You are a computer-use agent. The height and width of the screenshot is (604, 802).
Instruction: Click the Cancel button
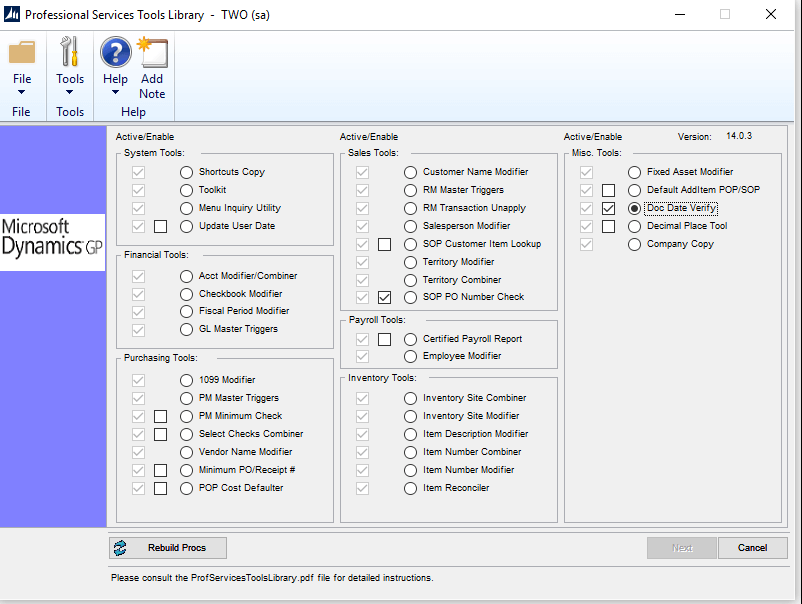752,548
